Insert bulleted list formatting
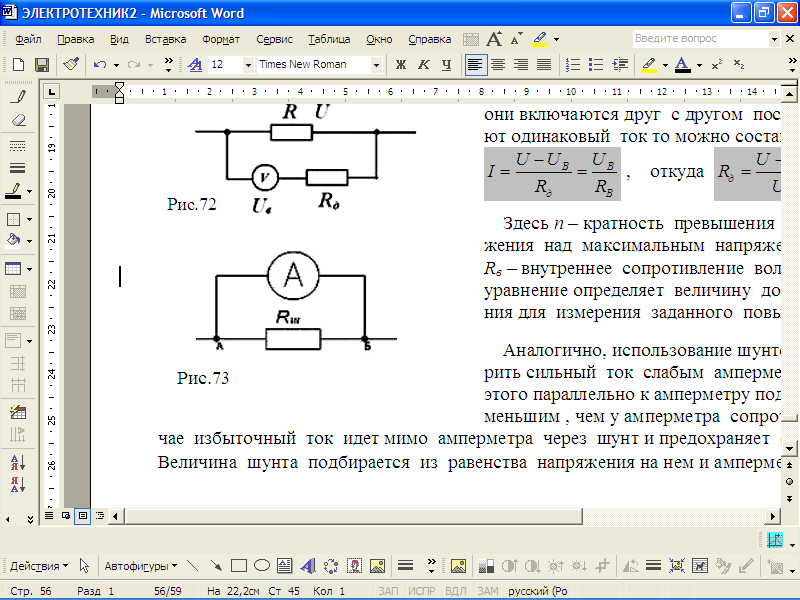 (x=595, y=64)
